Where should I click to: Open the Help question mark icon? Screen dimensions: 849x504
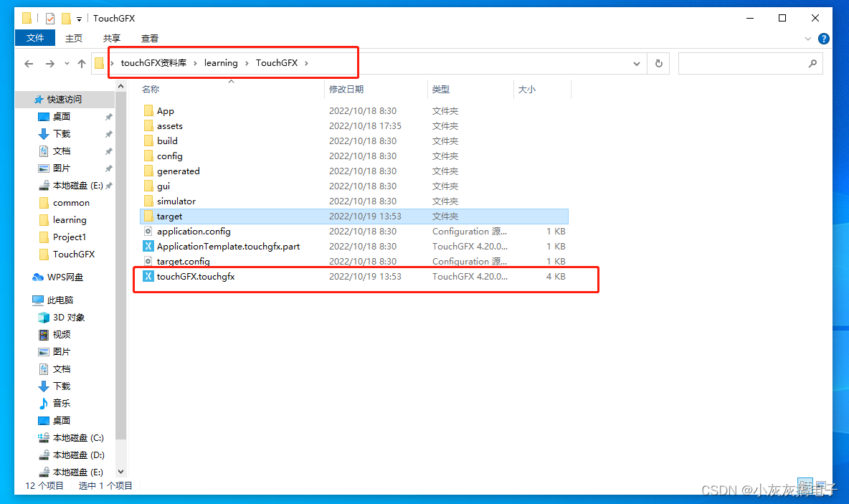pyautogui.click(x=824, y=39)
